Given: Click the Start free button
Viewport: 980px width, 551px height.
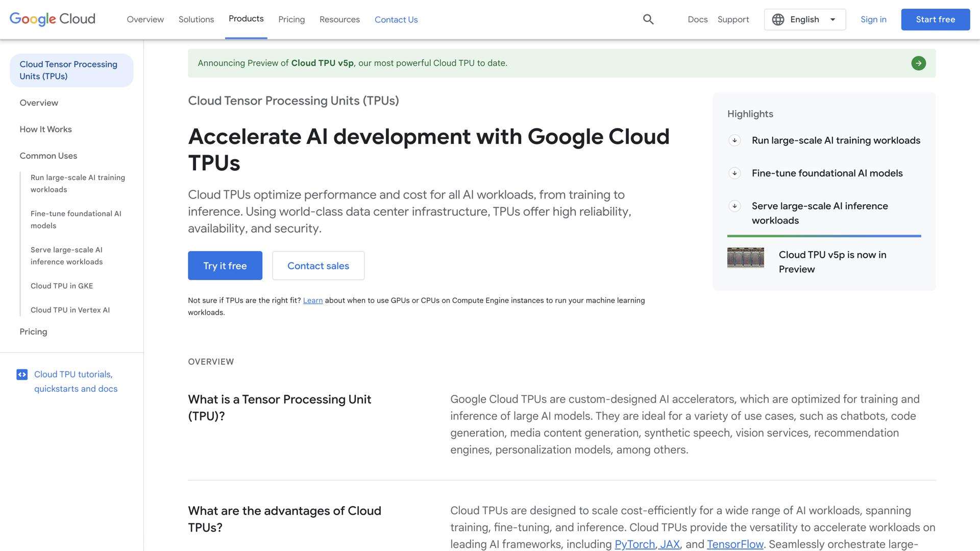Looking at the screenshot, I should point(935,19).
